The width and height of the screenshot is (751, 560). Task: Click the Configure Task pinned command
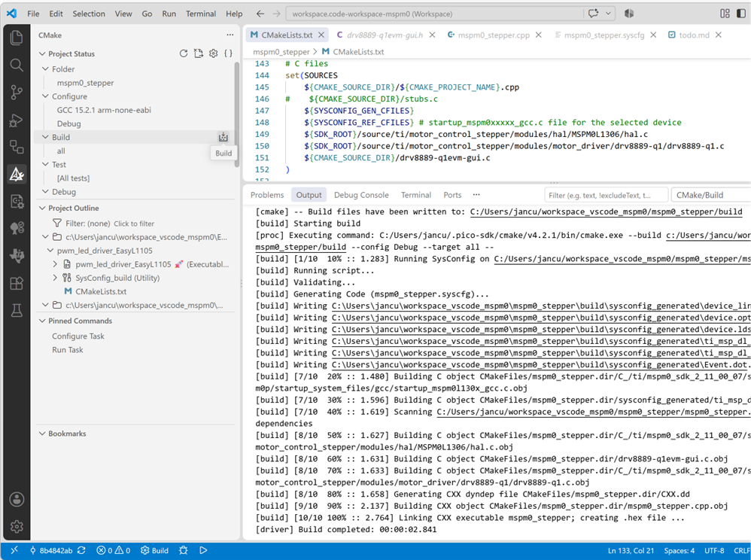coord(78,336)
